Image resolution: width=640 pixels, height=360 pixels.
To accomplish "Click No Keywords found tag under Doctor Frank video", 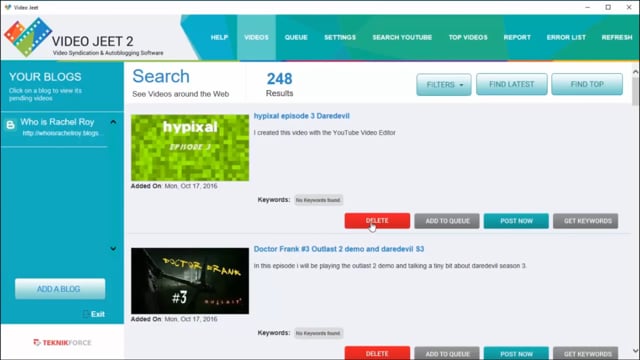I will tap(318, 333).
